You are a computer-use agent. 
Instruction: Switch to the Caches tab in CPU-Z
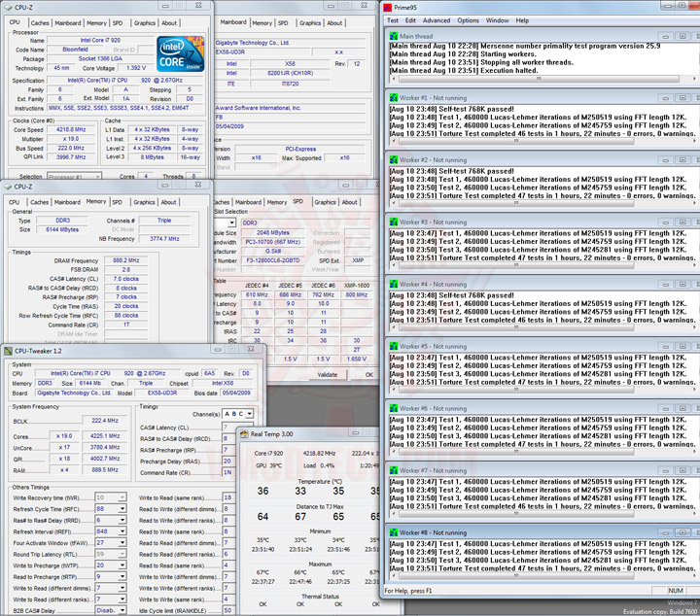[40, 22]
